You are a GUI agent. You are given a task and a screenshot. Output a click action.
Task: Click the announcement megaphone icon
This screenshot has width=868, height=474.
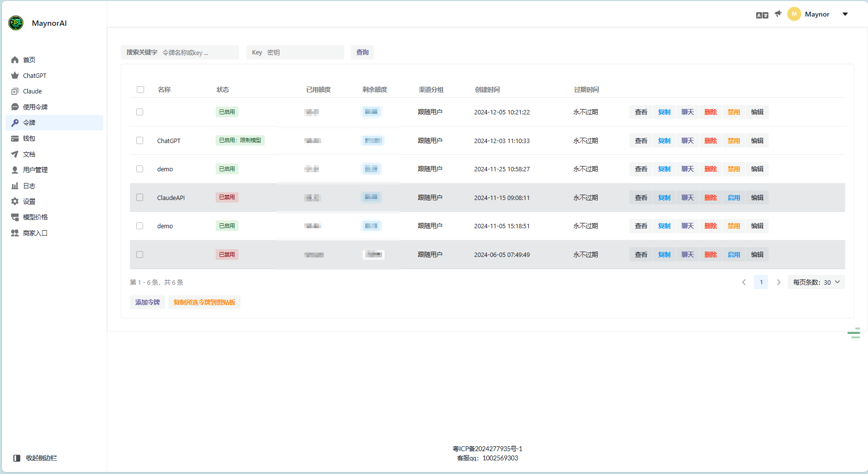pyautogui.click(x=778, y=14)
